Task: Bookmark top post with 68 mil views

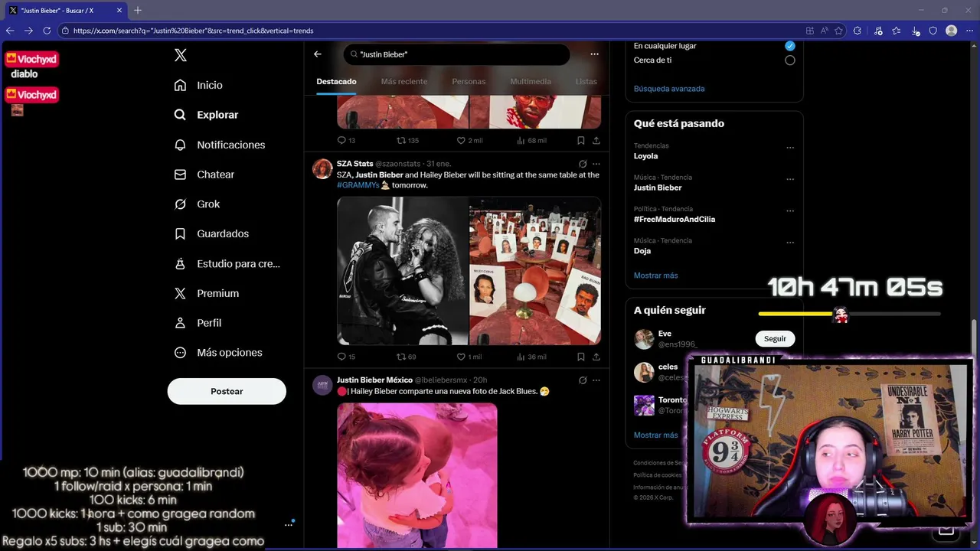Action: (x=581, y=141)
